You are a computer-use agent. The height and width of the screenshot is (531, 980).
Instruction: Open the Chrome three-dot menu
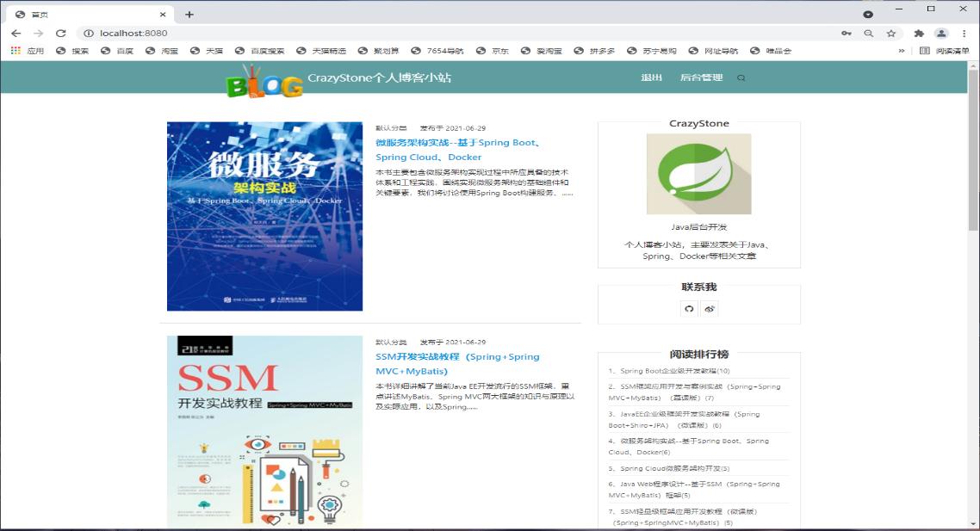coord(963,34)
